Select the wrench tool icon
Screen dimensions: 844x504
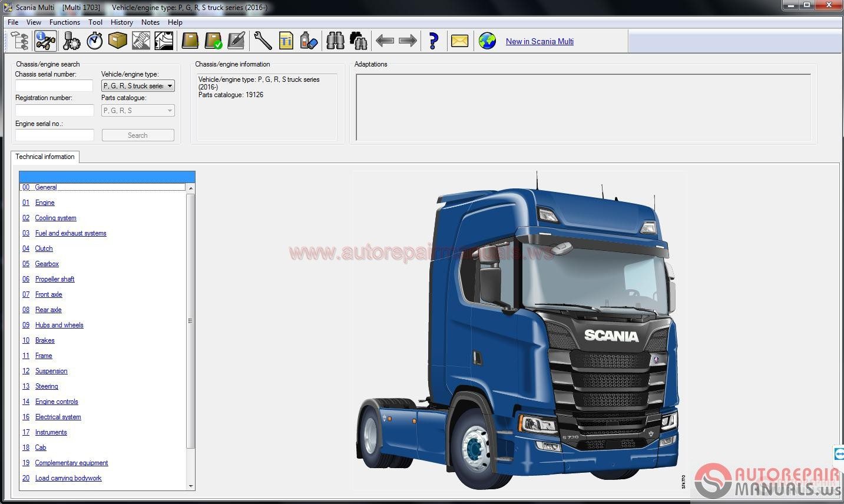point(263,41)
